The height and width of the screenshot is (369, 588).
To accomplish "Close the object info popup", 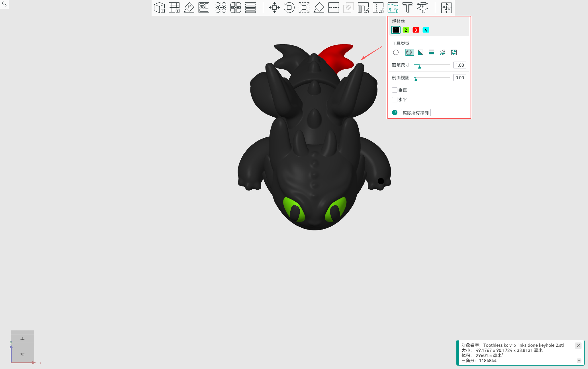I will pyautogui.click(x=578, y=346).
